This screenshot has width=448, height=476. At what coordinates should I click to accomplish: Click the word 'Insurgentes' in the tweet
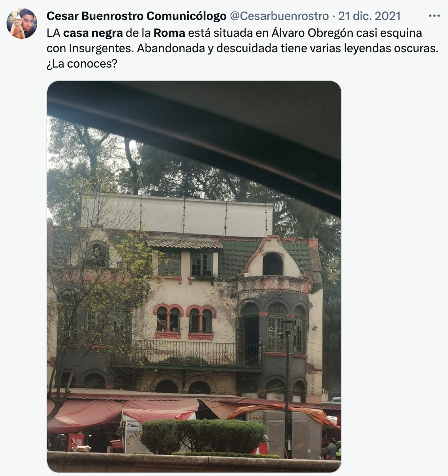(101, 49)
